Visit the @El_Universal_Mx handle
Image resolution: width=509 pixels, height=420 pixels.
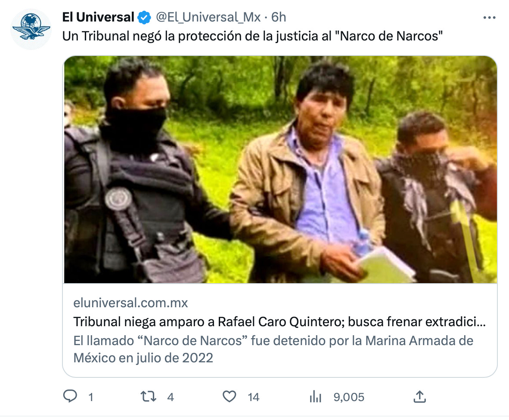pos(208,17)
